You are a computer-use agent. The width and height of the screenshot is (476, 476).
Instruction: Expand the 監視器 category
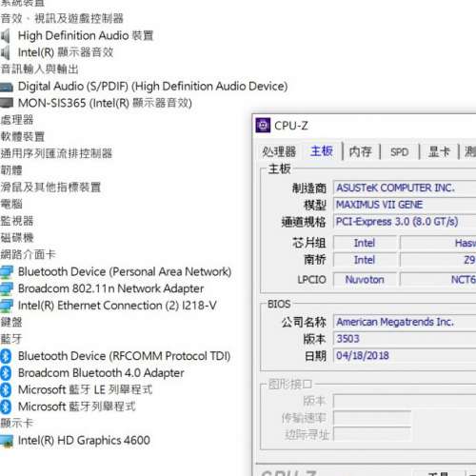tap(17, 221)
